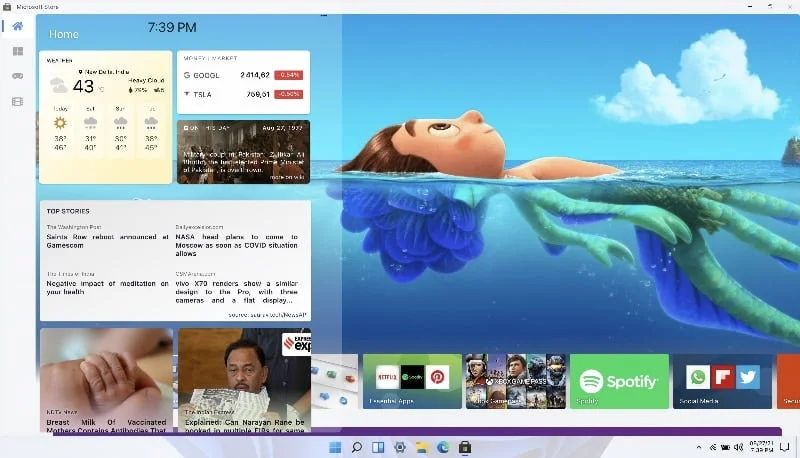
Task: Click the Pinterest icon in Essential Apps
Action: [437, 377]
